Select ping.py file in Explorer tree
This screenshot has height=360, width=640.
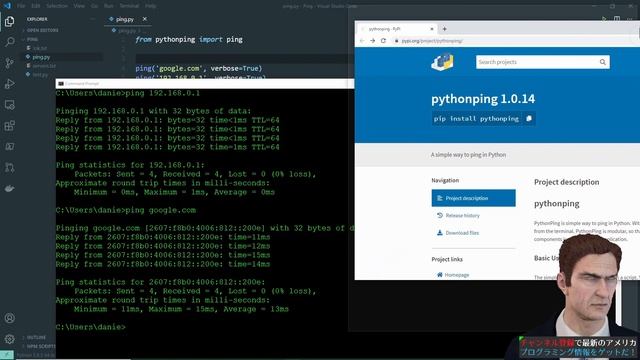pos(41,57)
